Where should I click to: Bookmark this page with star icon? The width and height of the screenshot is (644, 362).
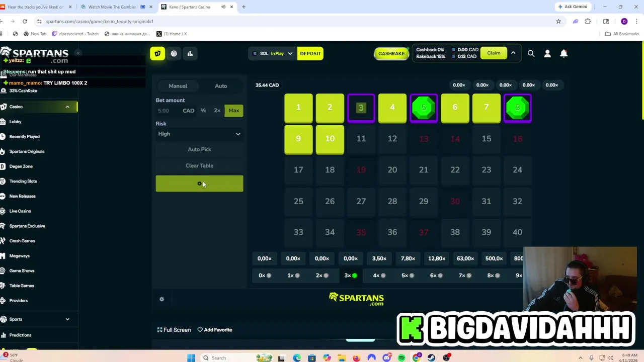[x=558, y=21]
